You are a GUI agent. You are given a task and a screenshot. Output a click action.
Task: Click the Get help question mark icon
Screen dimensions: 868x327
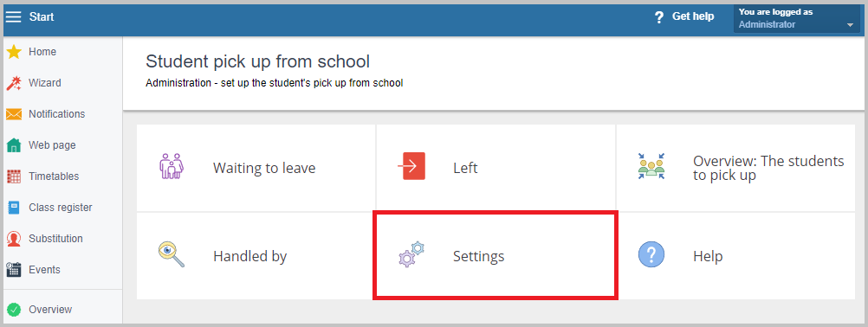(658, 17)
